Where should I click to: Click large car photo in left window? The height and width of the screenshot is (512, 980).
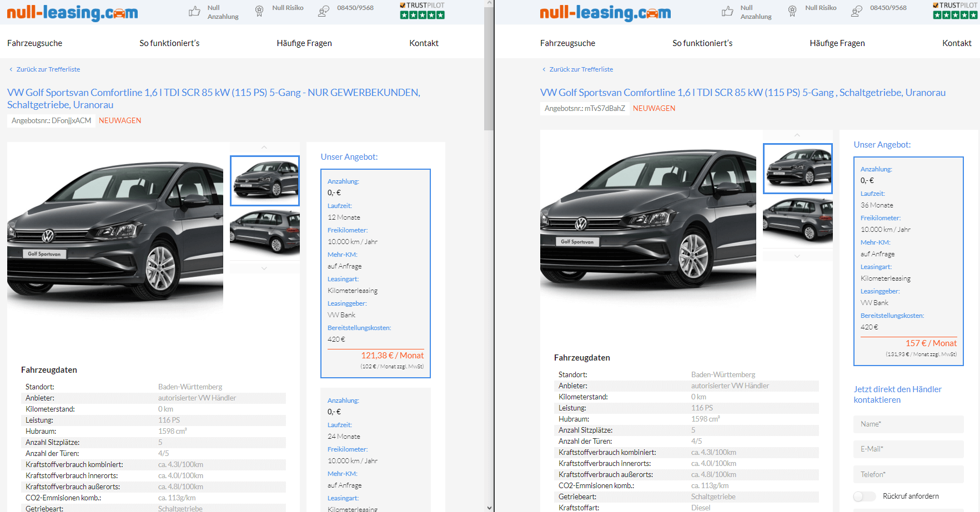tap(115, 230)
